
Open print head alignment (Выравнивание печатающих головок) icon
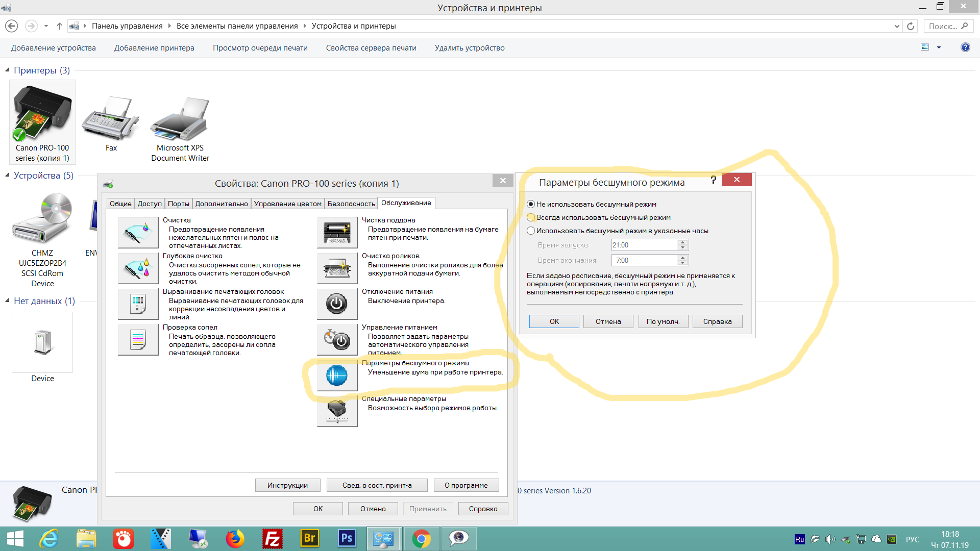click(138, 304)
